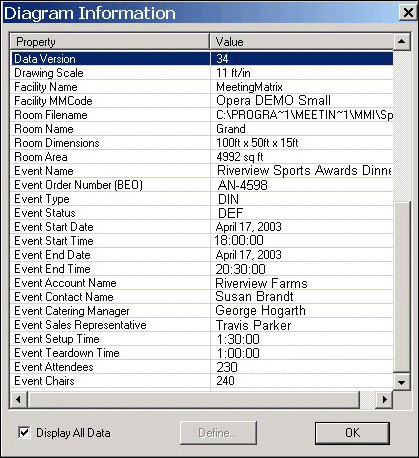This screenshot has width=419, height=458.
Task: Click the Riverview Farms account value
Action: 261,283
